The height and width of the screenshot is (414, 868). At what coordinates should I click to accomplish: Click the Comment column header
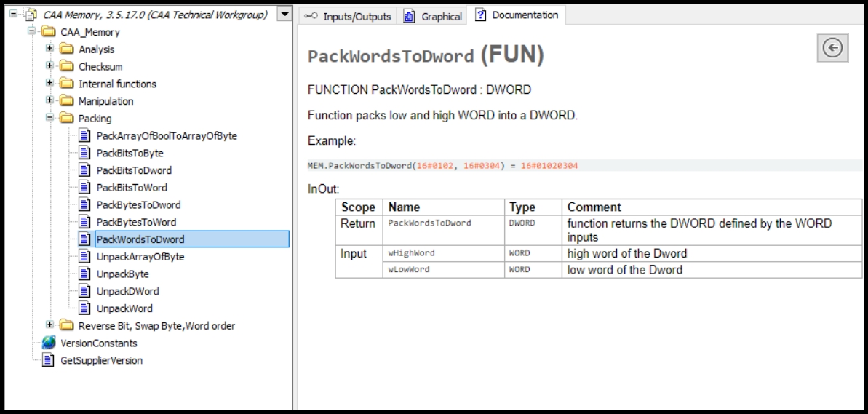(712, 207)
